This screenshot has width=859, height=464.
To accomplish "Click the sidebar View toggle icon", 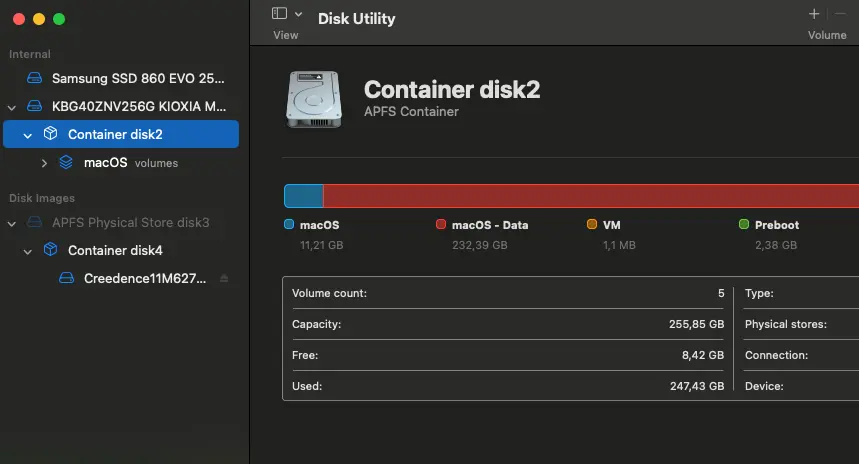I will (x=279, y=13).
